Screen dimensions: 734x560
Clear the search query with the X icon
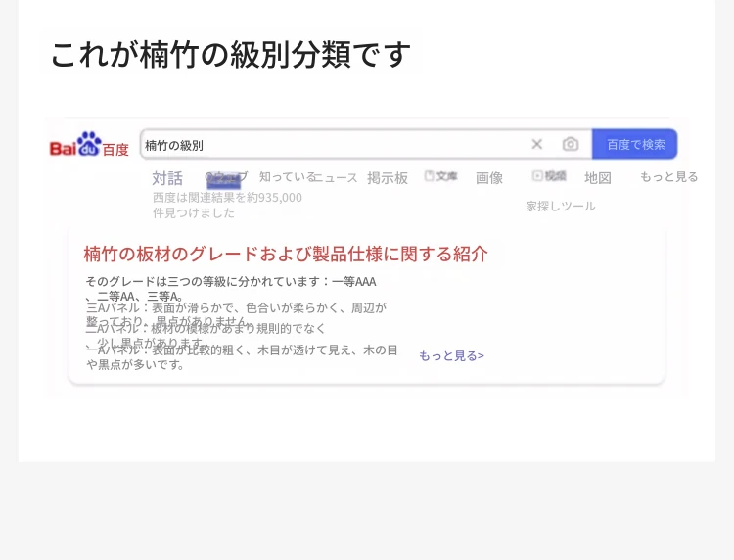[536, 144]
